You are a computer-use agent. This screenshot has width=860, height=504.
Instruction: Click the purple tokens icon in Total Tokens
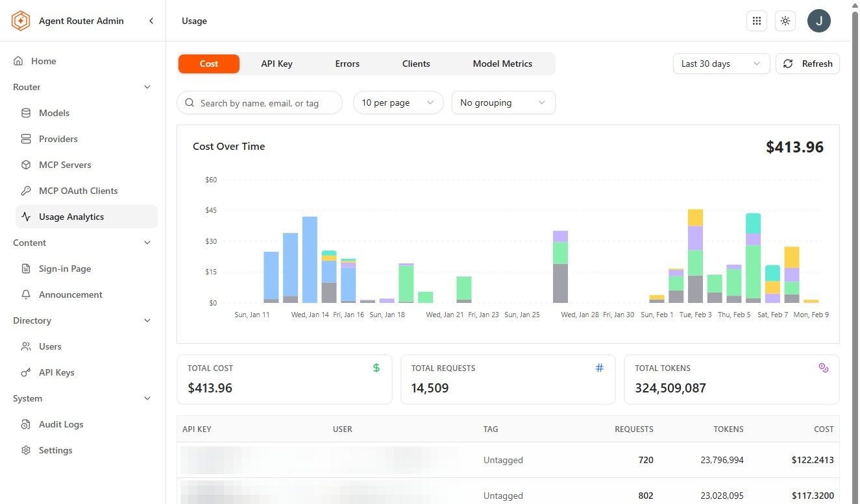824,368
